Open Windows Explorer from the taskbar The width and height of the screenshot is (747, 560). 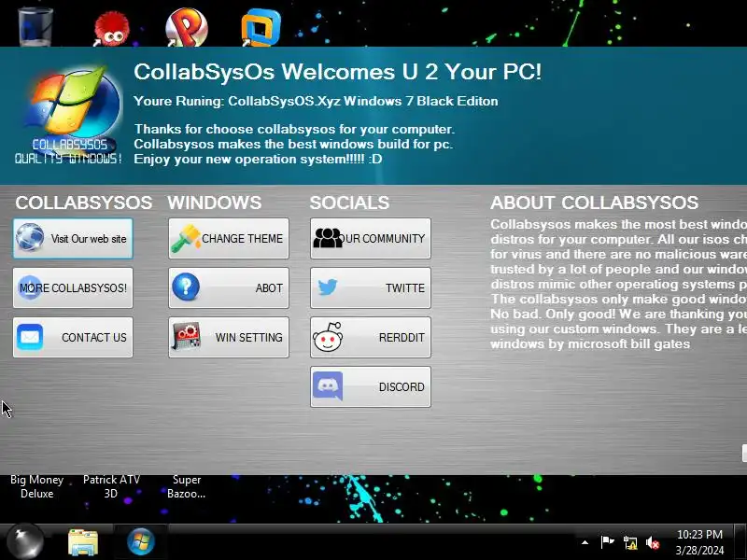tap(83, 542)
